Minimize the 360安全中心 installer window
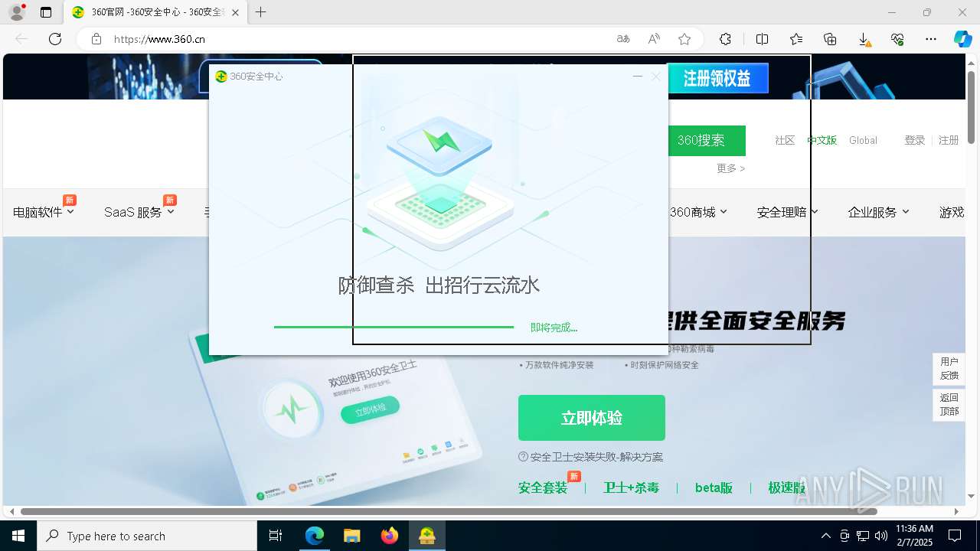 tap(637, 77)
